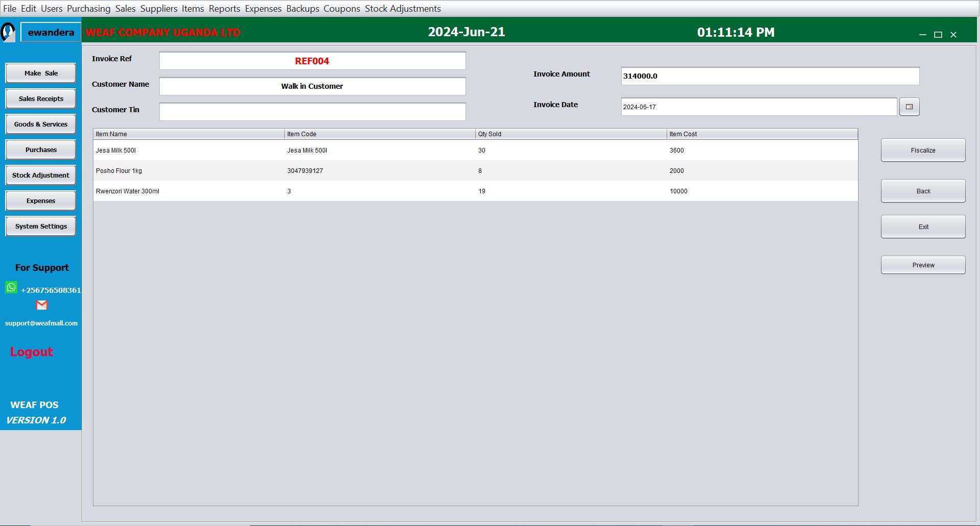980x526 pixels.
Task: Click the user avatar logo icon
Action: (x=8, y=32)
